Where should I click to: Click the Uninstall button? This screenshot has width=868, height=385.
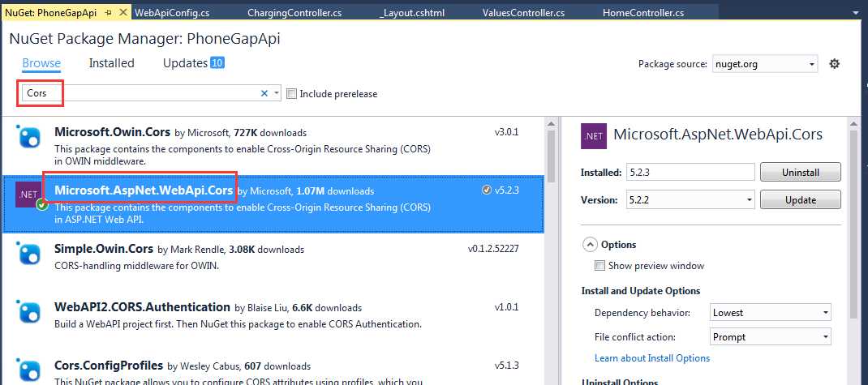(800, 173)
